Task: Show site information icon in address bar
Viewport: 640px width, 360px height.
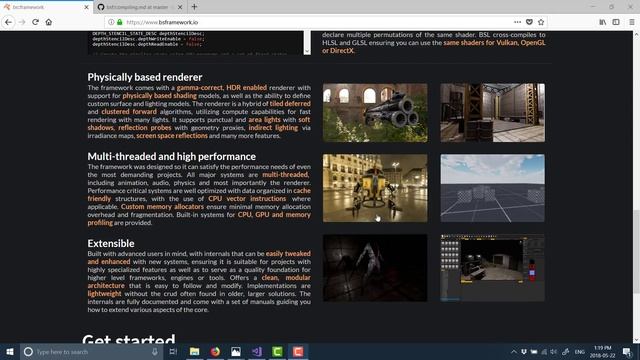Action: (111, 22)
